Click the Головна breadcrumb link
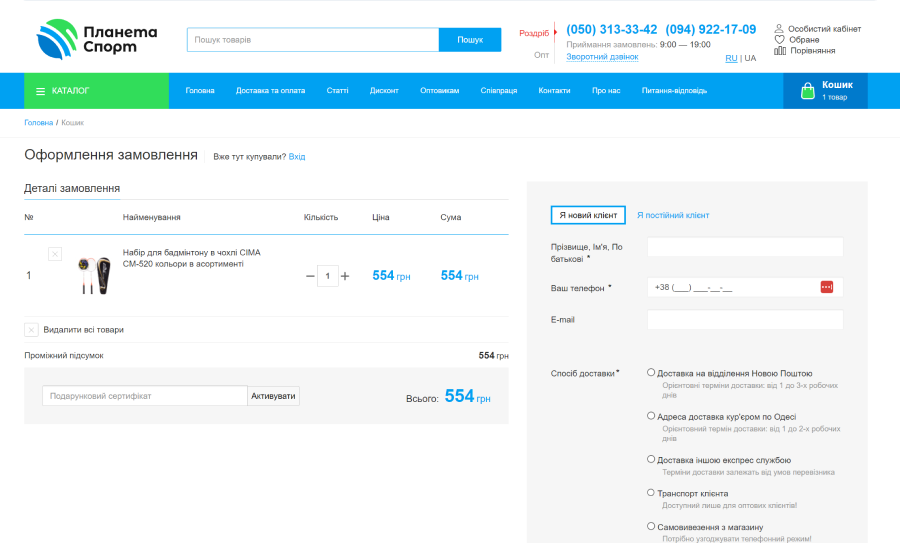900x543 pixels. pyautogui.click(x=38, y=123)
